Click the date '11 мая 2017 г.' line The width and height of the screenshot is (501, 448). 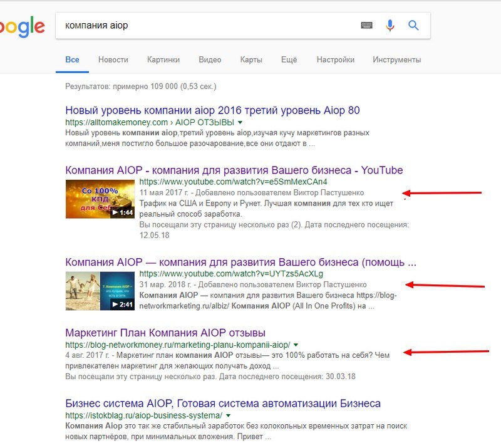click(252, 193)
